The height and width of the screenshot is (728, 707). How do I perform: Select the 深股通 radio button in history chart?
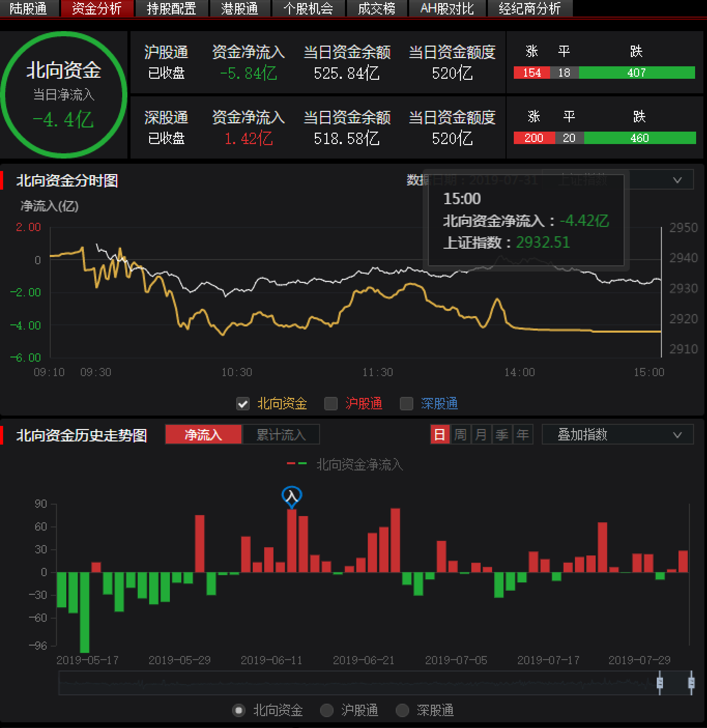(x=402, y=710)
